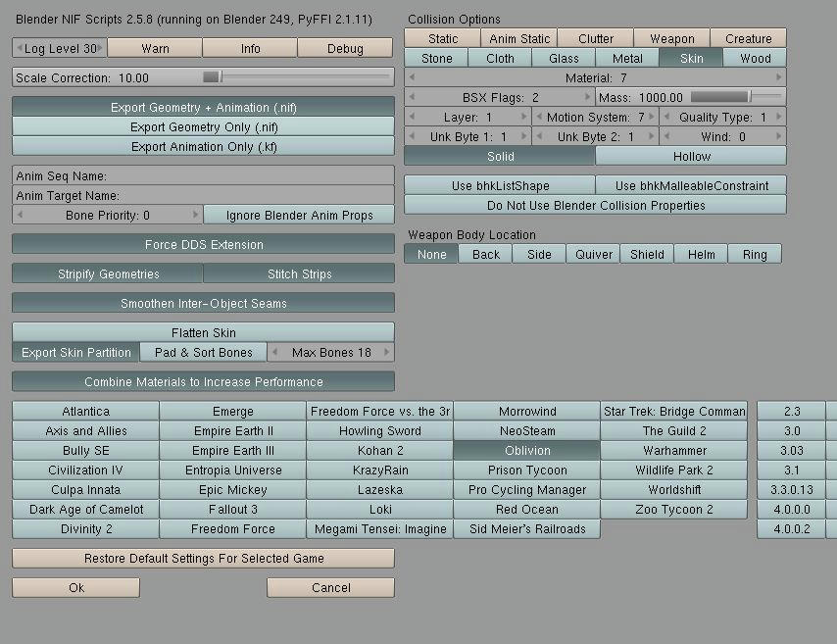Select Glass collision material
Screen dimensions: 837x644
pos(564,58)
